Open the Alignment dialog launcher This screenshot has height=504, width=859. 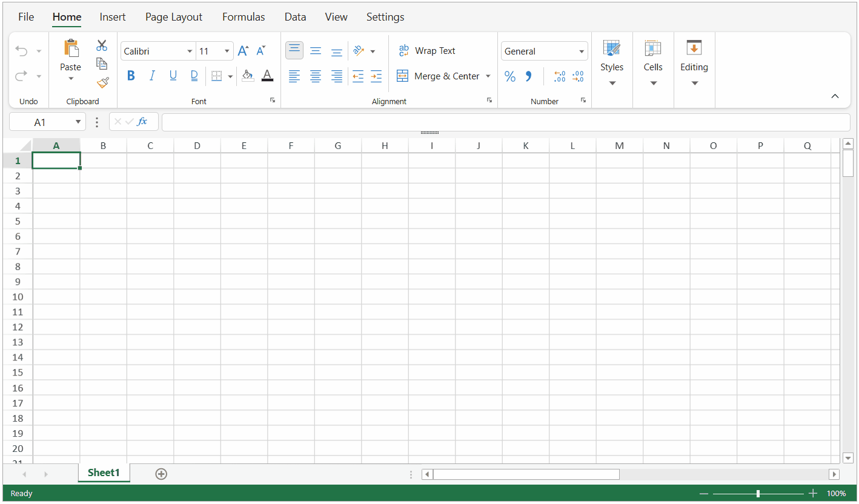click(489, 101)
